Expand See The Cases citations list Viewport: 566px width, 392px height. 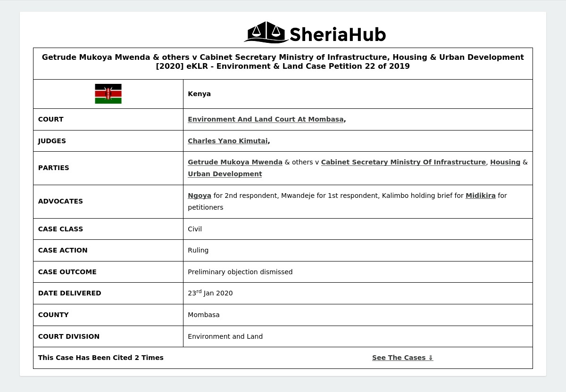pos(402,358)
